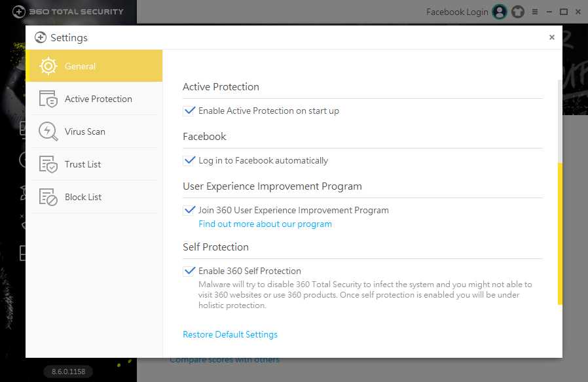This screenshot has height=382, width=588.
Task: Click the version number 8.6.0.1158 badge
Action: click(x=69, y=372)
